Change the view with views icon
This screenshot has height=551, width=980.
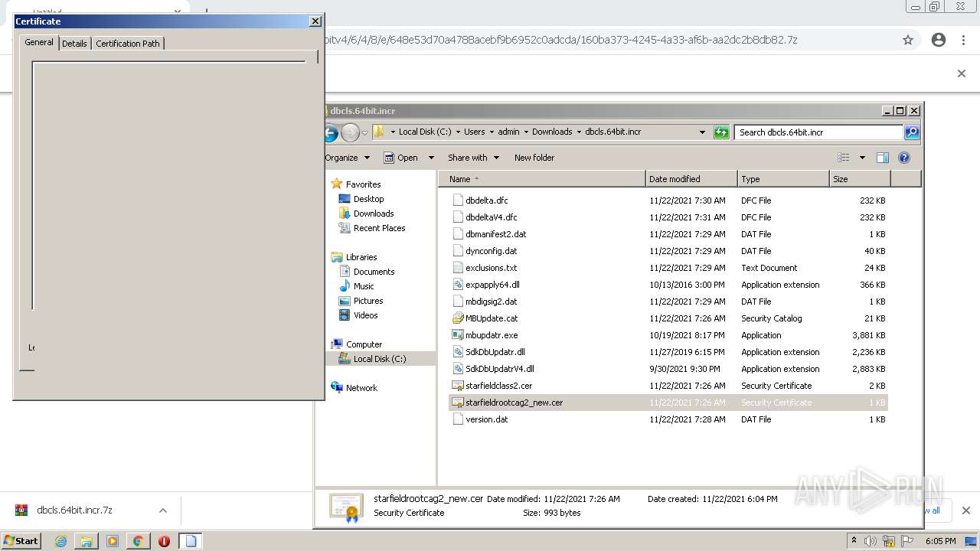(x=843, y=158)
